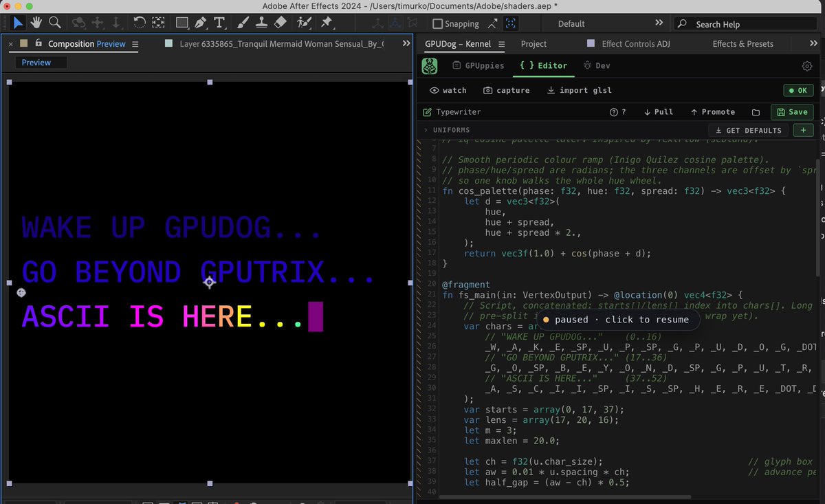Click the camera capture icon

(x=487, y=90)
